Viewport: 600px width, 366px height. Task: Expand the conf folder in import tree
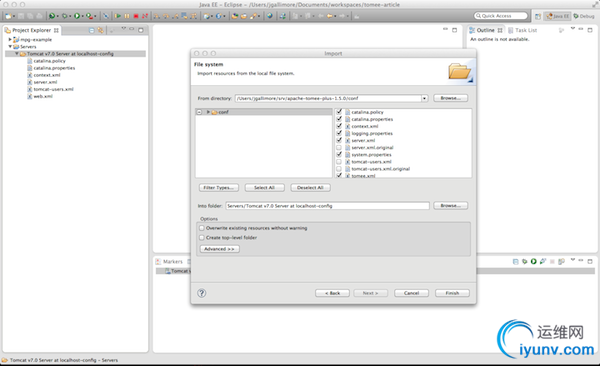tap(208, 112)
